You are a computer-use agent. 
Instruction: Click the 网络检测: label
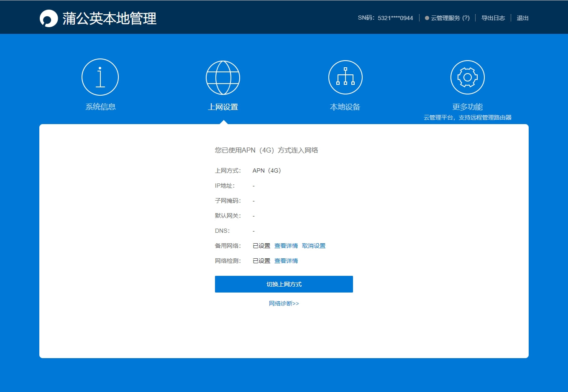[228, 261]
